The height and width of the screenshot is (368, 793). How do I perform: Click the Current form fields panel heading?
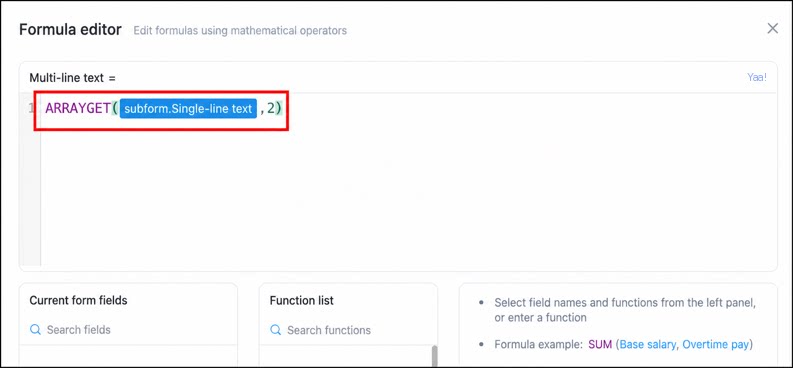pos(78,300)
